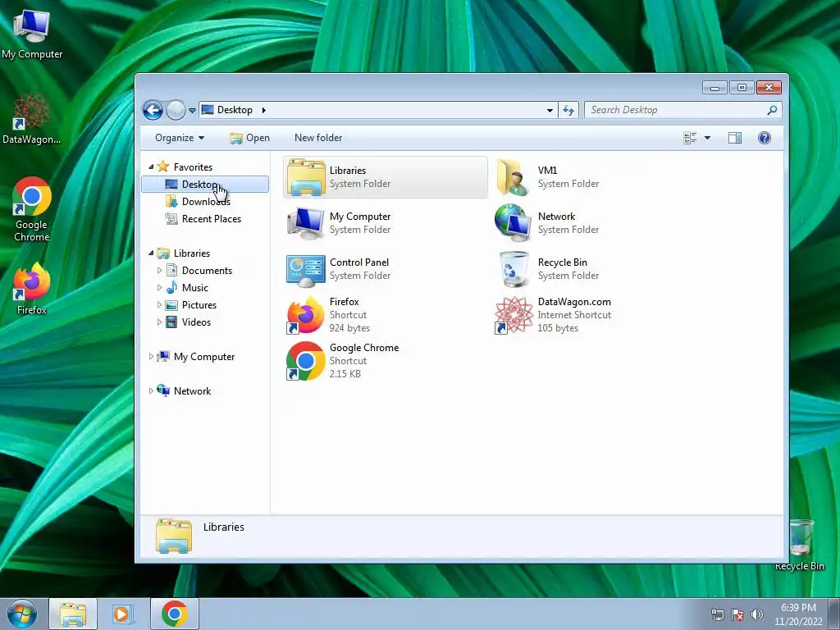Select the VM1 user folder icon
840x630 pixels.
pyautogui.click(x=514, y=177)
